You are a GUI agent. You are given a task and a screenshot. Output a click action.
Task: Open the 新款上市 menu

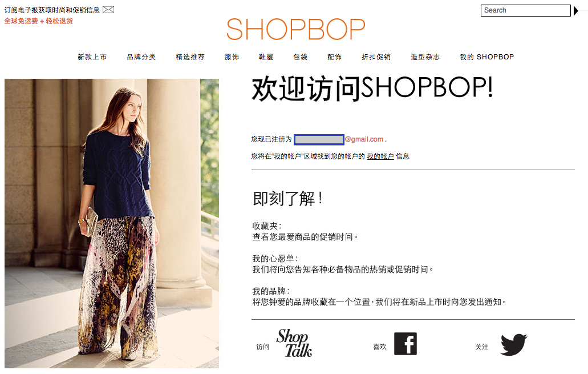pos(92,57)
